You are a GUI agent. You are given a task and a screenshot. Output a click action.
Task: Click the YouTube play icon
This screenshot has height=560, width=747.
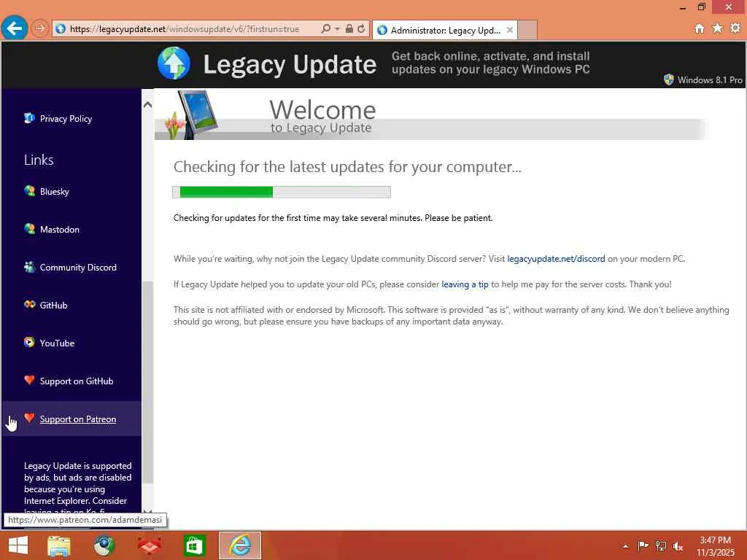point(29,342)
